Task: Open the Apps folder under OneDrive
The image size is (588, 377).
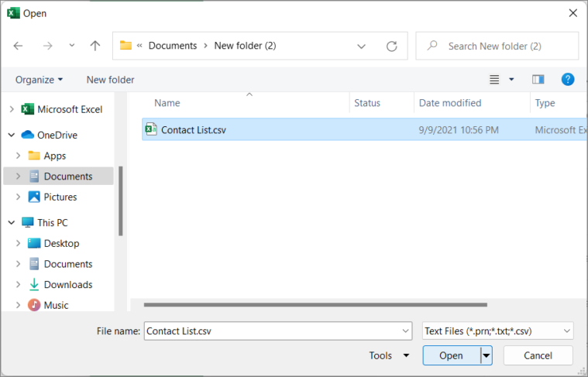Action: click(x=55, y=156)
